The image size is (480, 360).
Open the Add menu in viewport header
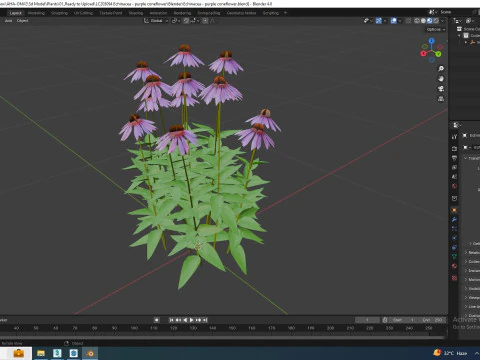tap(8, 21)
